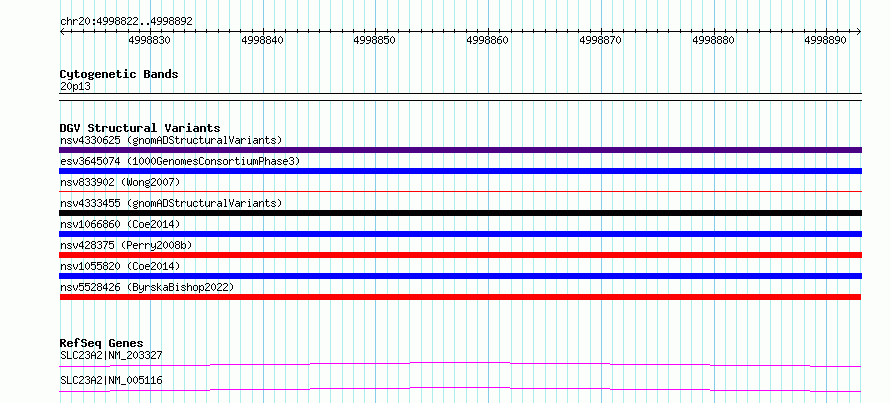Click the 4998870 ruler position
Screen dimensions: 890x403
601,40
